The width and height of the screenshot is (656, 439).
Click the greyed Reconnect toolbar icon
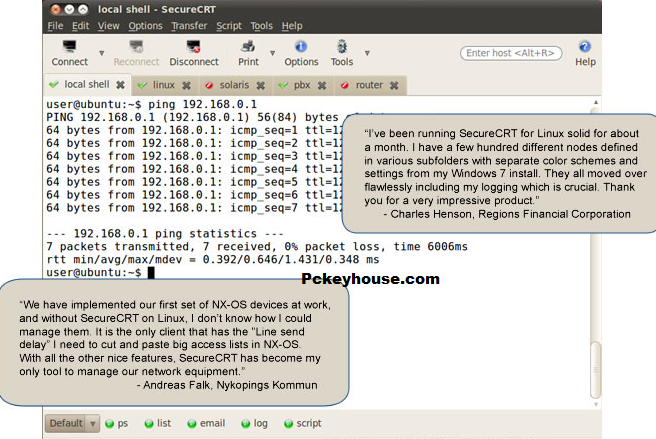[136, 53]
